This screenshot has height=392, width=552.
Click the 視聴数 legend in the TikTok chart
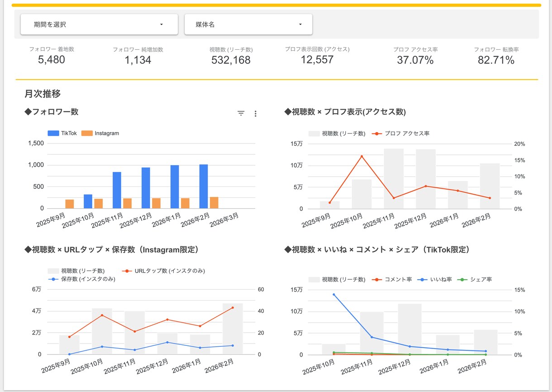[337, 279]
